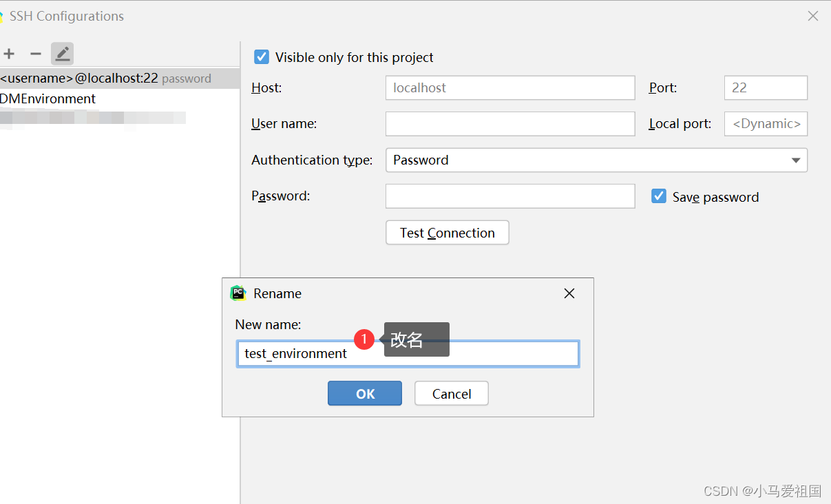Click the User name input field
831x504 pixels.
pyautogui.click(x=510, y=124)
